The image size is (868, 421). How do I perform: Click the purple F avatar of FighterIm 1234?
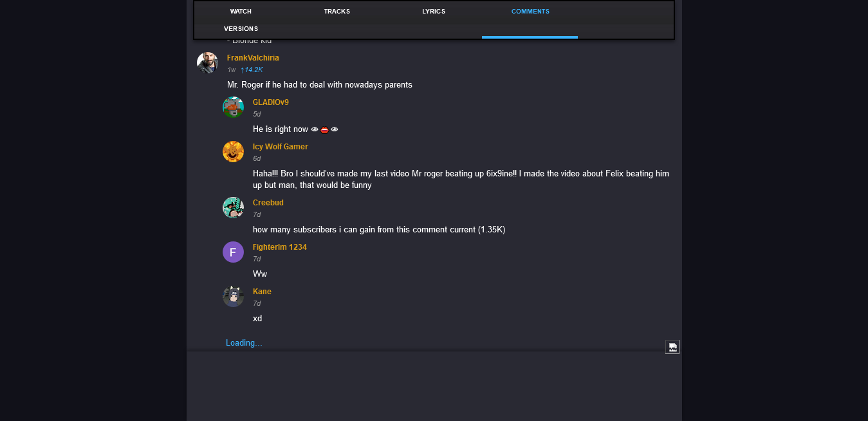pyautogui.click(x=233, y=252)
